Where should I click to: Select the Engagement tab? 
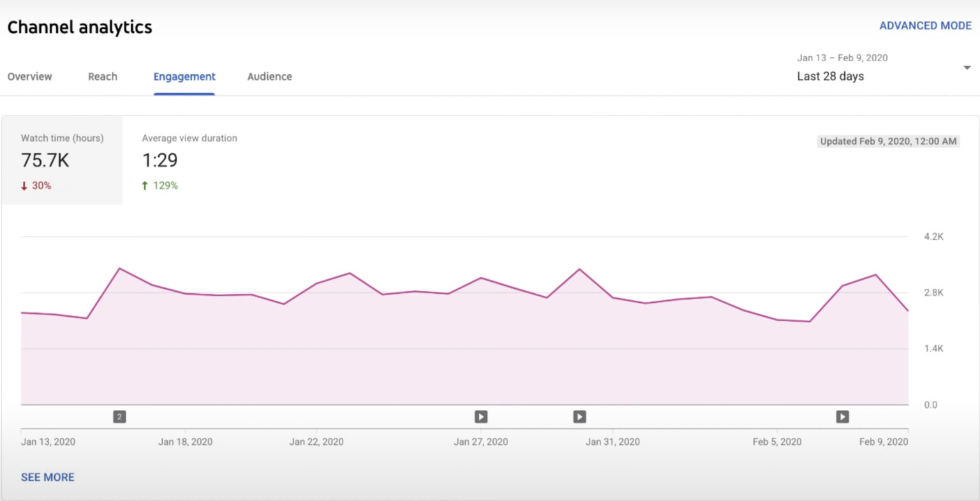pyautogui.click(x=184, y=76)
